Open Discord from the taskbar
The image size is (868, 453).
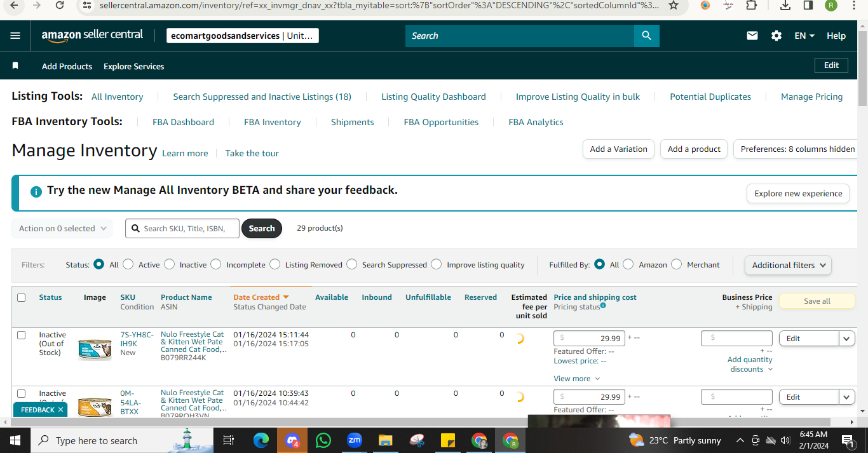292,440
